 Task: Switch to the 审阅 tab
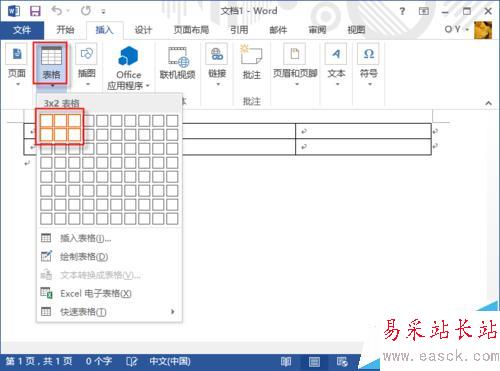click(x=317, y=30)
